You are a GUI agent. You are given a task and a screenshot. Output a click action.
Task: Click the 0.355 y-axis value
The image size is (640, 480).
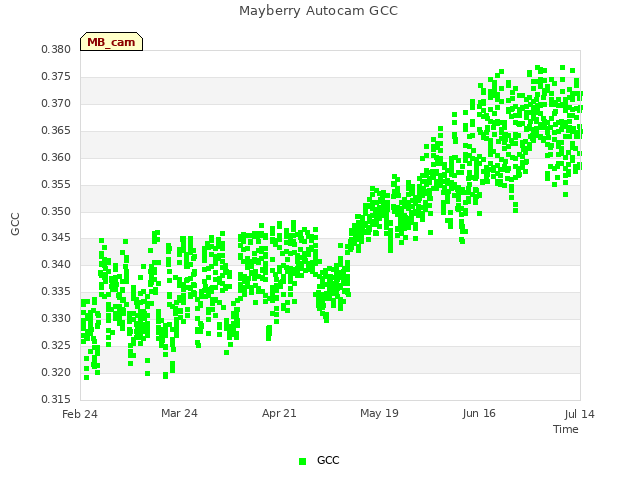pos(56,184)
